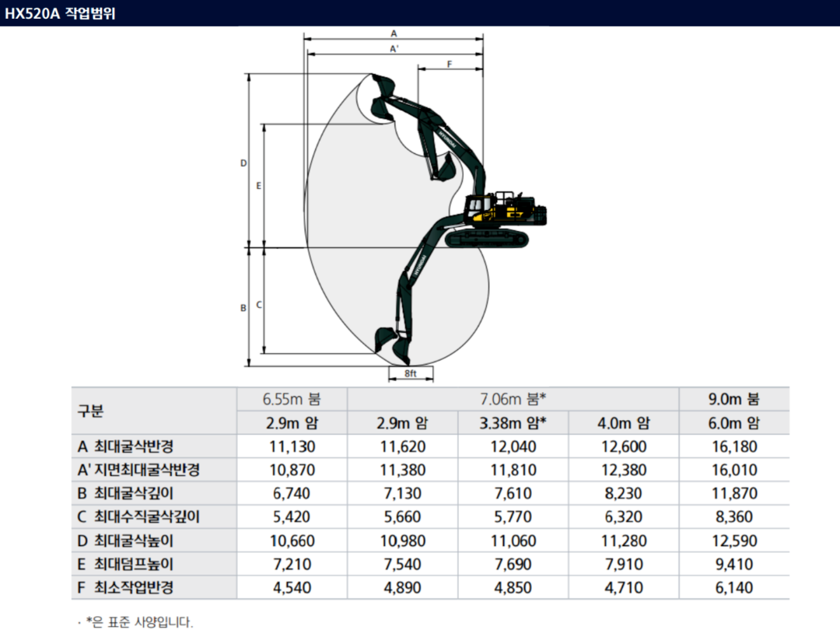Pick the cell showing 10,870
Viewport: 840px width, 630px height.
point(292,470)
